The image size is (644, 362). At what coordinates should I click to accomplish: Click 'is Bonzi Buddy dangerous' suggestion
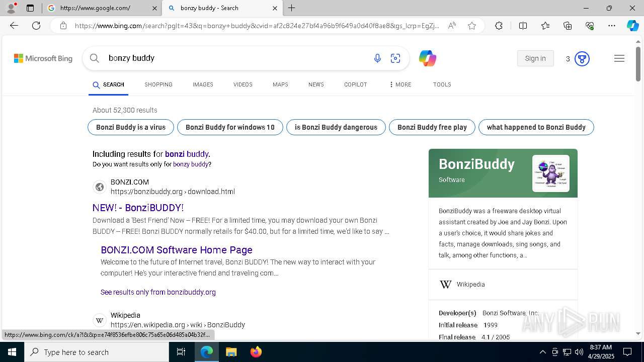336,127
